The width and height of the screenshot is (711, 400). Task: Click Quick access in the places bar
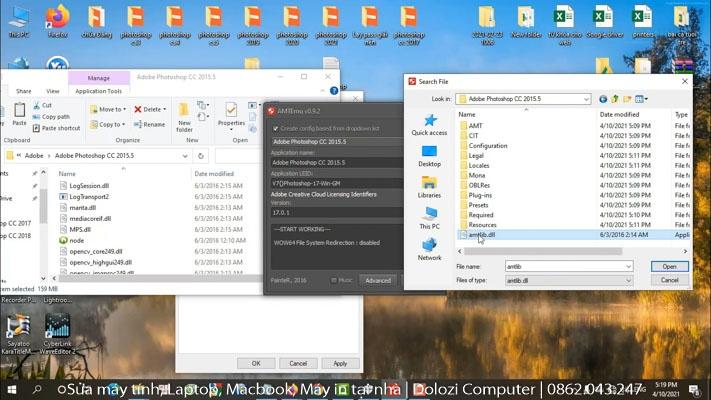429,124
